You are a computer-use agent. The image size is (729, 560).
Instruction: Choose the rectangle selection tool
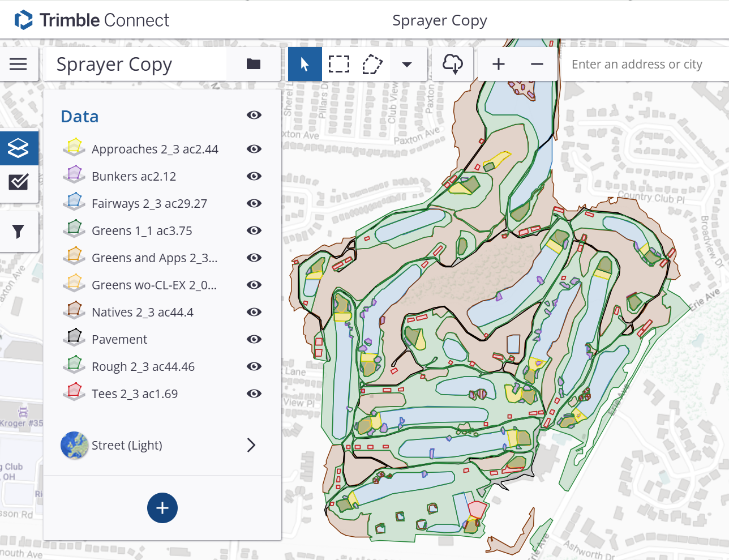click(339, 64)
